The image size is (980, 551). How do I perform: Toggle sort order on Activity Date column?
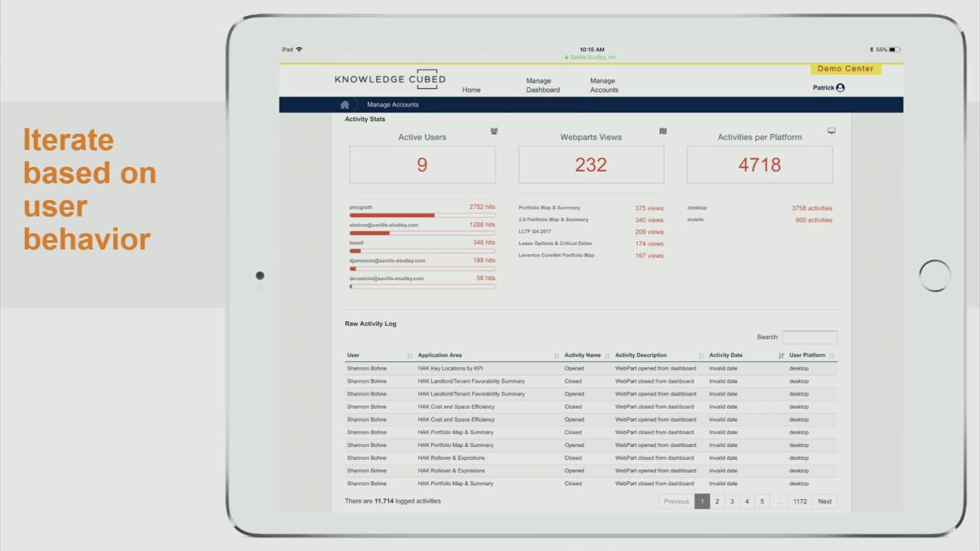tap(781, 355)
